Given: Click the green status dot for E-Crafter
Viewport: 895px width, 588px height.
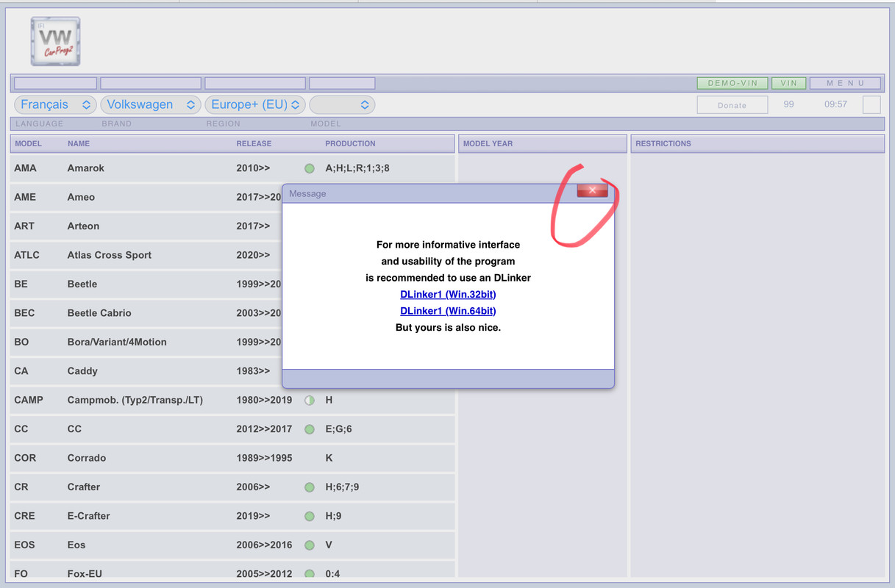Looking at the screenshot, I should coord(310,516).
